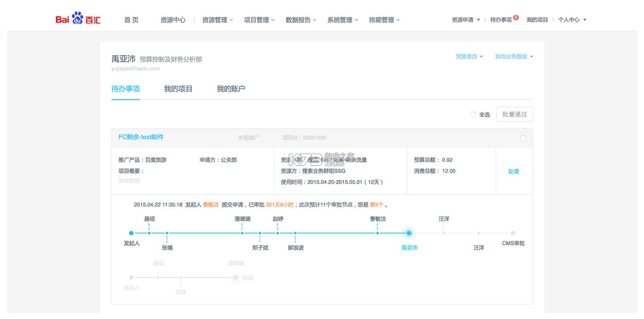Expand the 数据报告 dropdown menu

coord(301,20)
